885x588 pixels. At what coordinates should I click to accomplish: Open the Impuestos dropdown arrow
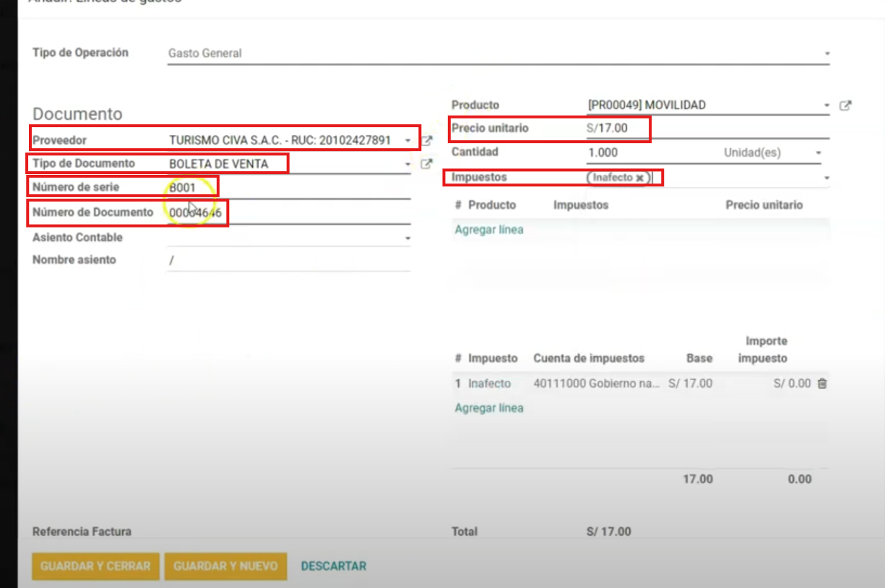tap(826, 178)
